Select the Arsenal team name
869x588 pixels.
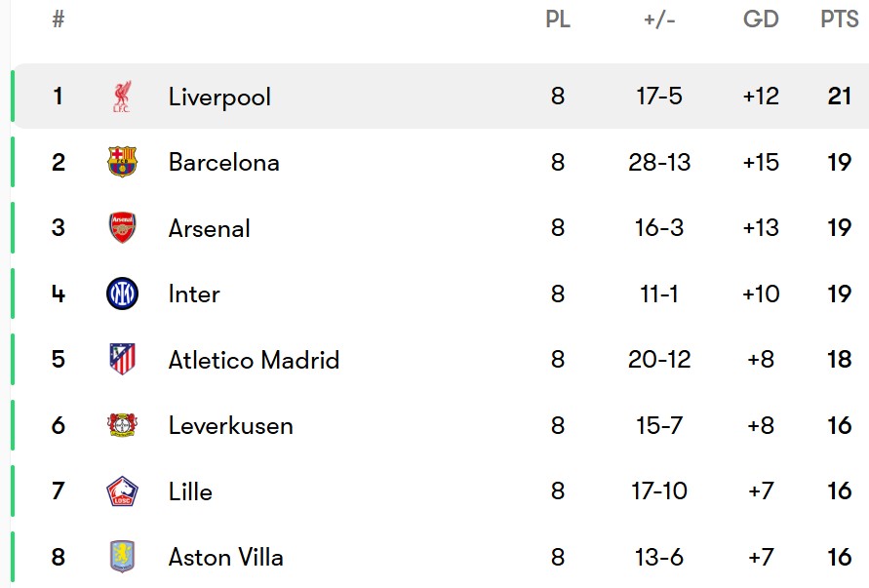[210, 228]
